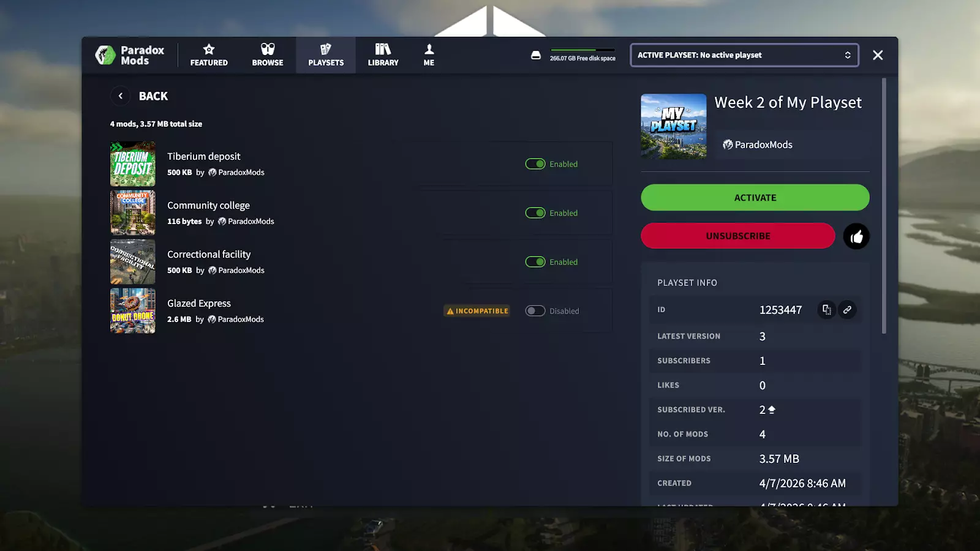Disable the Community college mod toggle
980x551 pixels.
(x=535, y=213)
